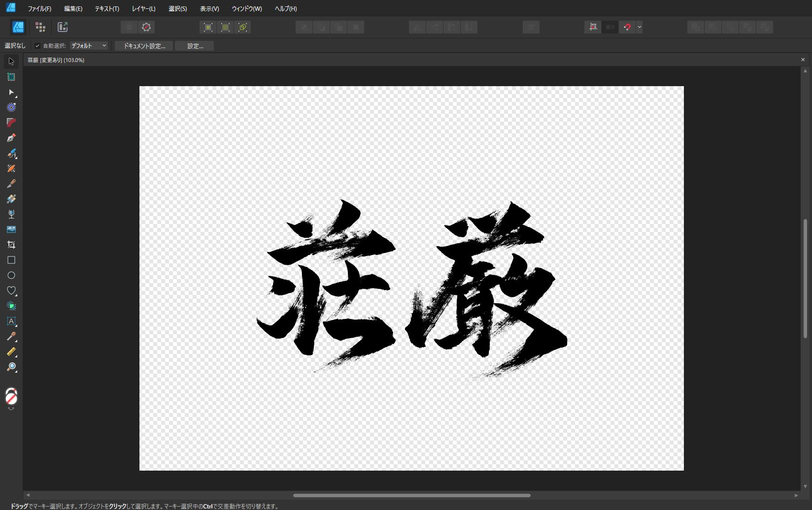
Task: Select the Move tool arrow
Action: 11,62
